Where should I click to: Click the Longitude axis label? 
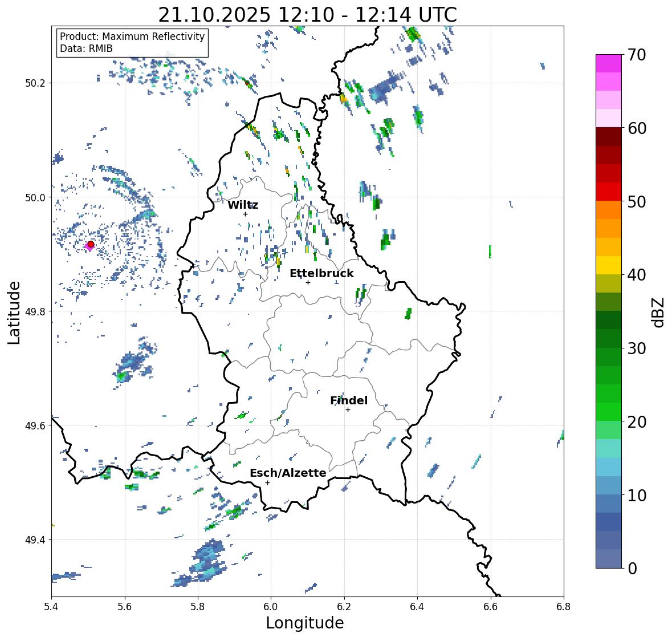tap(305, 623)
